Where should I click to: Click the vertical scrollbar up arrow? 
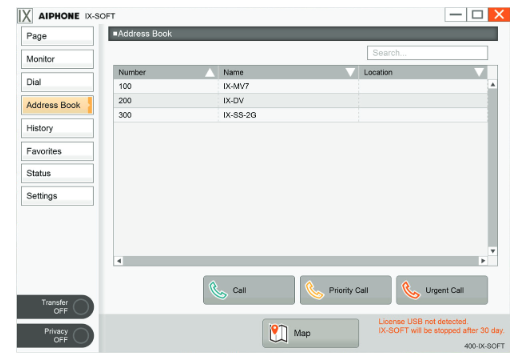point(493,85)
